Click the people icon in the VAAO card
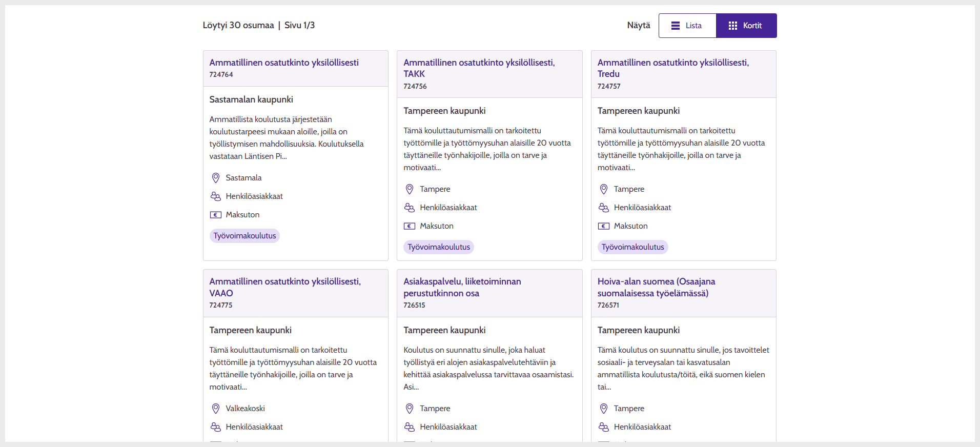This screenshot has width=980, height=447. [x=216, y=427]
